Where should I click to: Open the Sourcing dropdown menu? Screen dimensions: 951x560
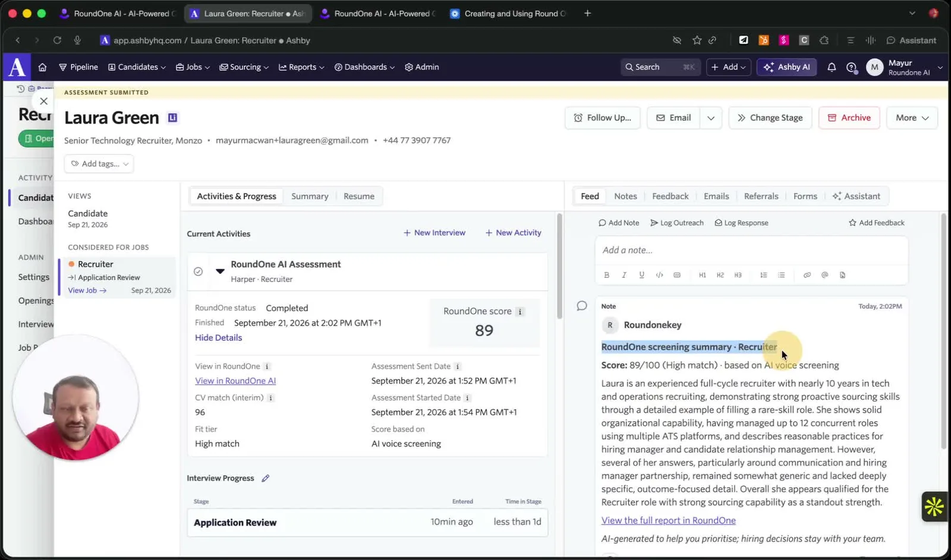click(244, 67)
